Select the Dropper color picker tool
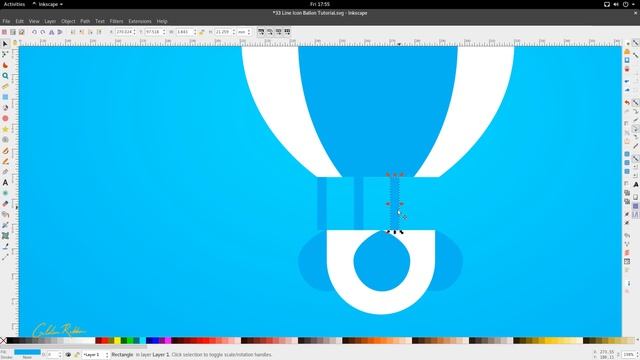This screenshot has height=360, width=640. pyautogui.click(x=5, y=246)
